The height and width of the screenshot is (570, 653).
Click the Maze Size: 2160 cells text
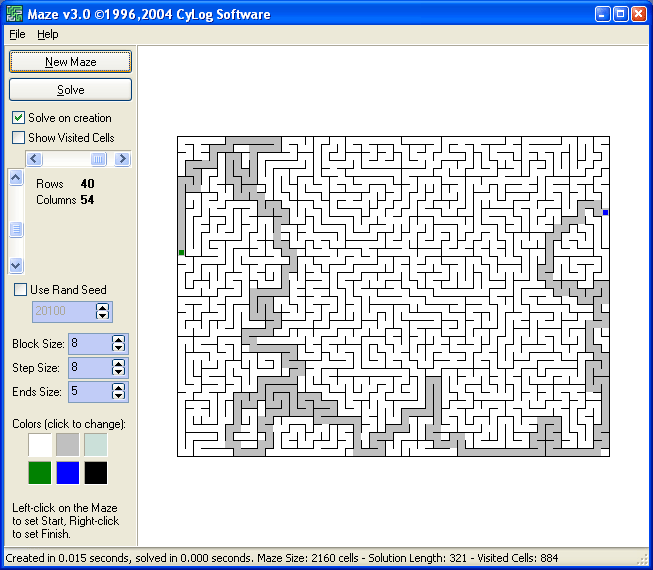pos(308,558)
